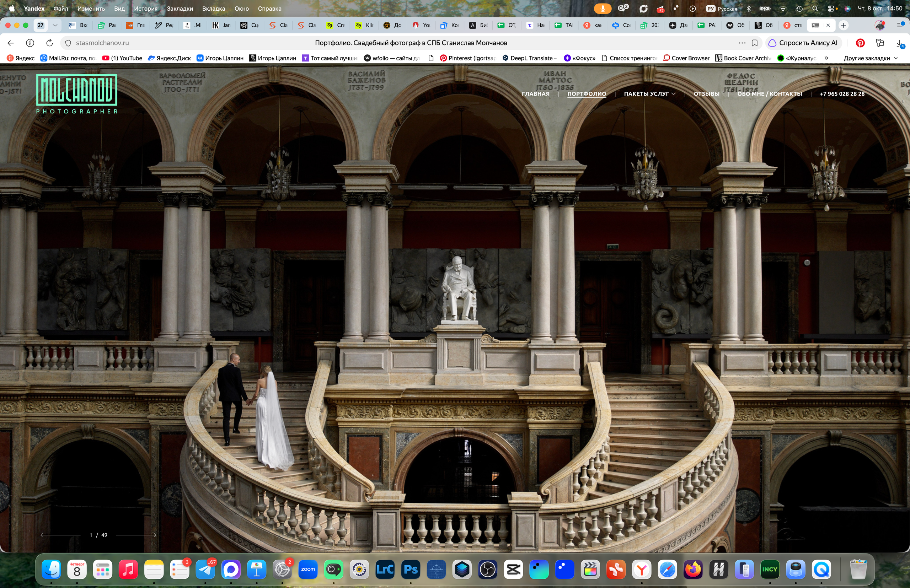Close the active tab
Image resolution: width=910 pixels, height=588 pixels.
coord(828,25)
